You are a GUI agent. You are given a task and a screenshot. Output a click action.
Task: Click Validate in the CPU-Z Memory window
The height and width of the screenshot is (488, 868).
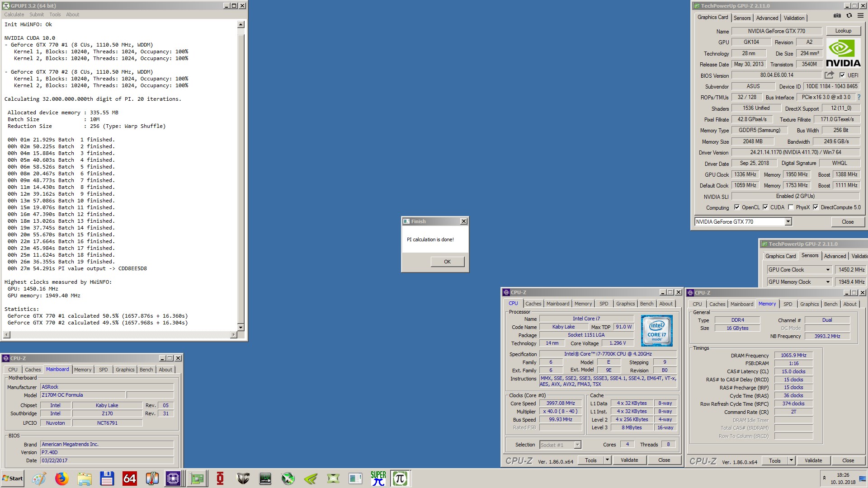click(813, 461)
